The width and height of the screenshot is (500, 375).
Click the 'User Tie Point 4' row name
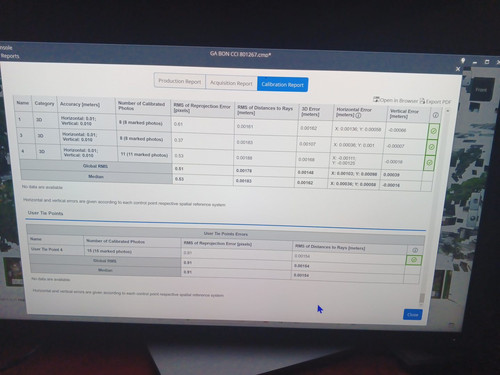click(47, 249)
